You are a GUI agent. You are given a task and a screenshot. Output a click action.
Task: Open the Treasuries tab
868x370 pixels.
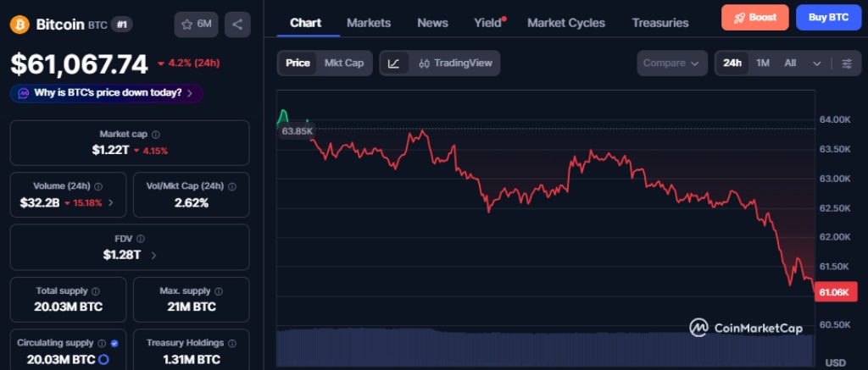pos(659,23)
